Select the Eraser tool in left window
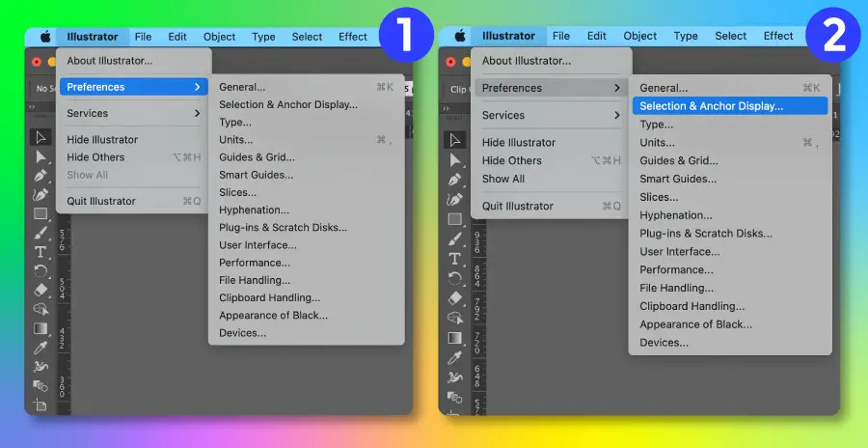The image size is (868, 448). (41, 290)
